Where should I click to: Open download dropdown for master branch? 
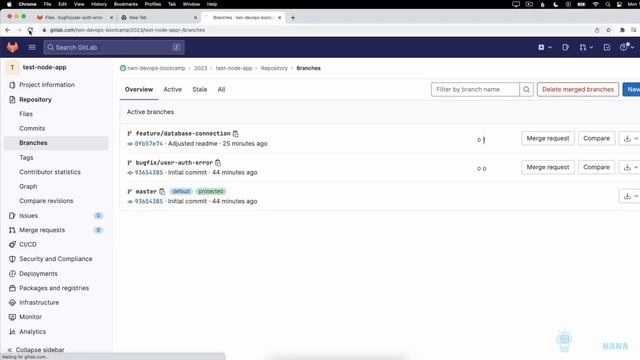click(630, 196)
